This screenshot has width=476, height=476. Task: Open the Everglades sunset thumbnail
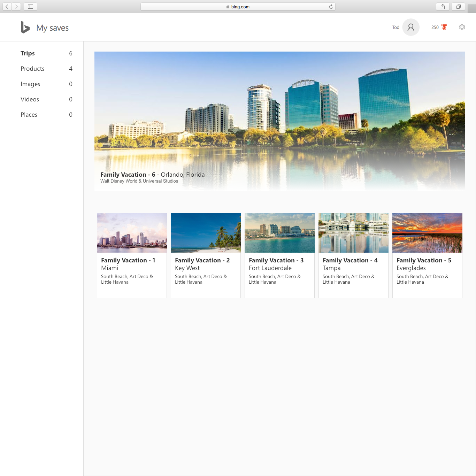click(x=427, y=233)
